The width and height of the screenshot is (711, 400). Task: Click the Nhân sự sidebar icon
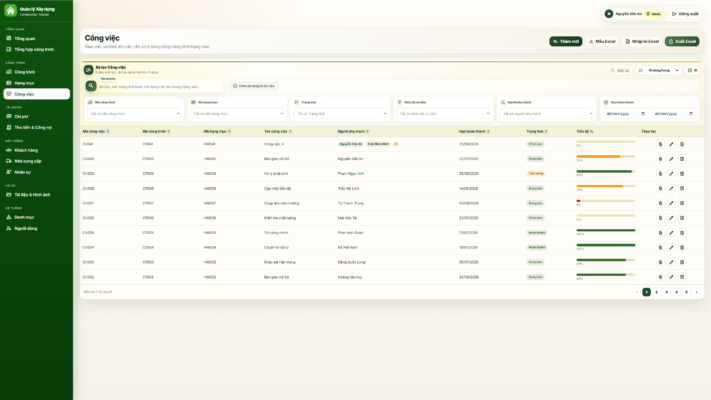coord(9,172)
